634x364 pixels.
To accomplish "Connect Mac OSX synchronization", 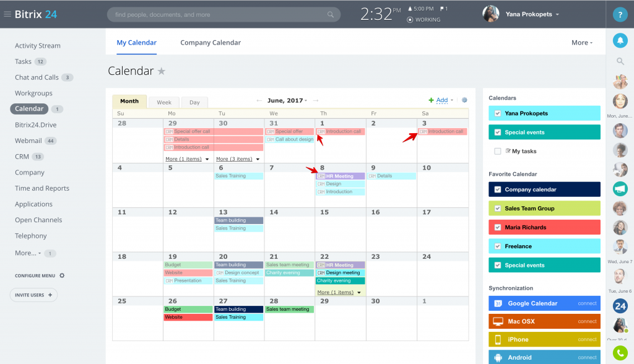I will coord(587,321).
